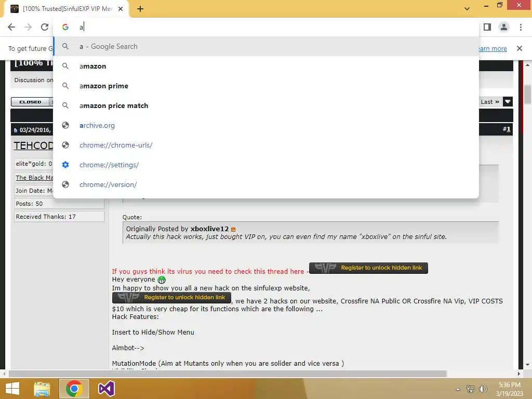The image size is (532, 399).
Task: Click the magnifier icon beside 'amazon prime'
Action: [x=65, y=86]
